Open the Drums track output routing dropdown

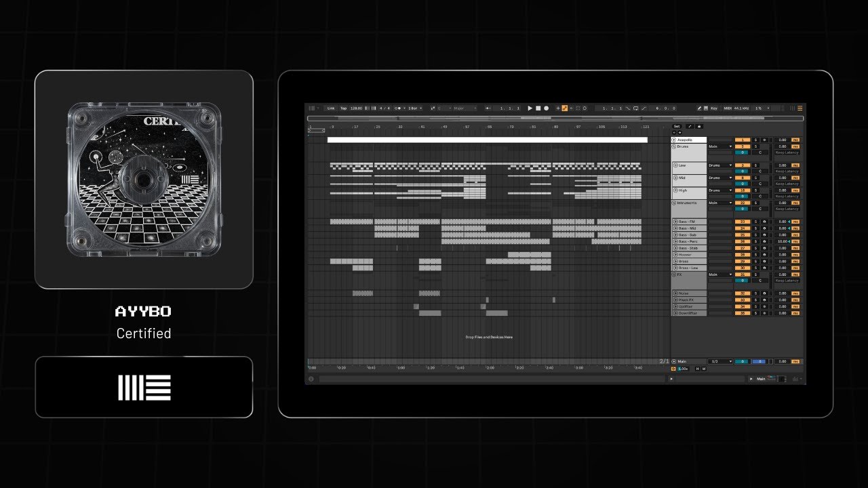(x=720, y=146)
